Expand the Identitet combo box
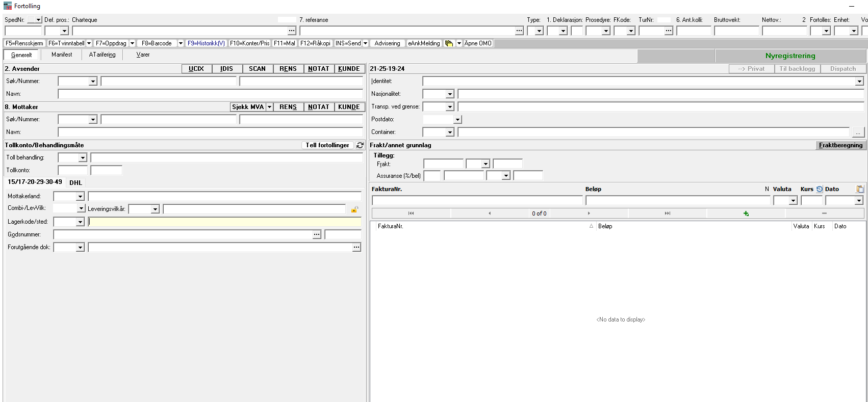 [859, 82]
